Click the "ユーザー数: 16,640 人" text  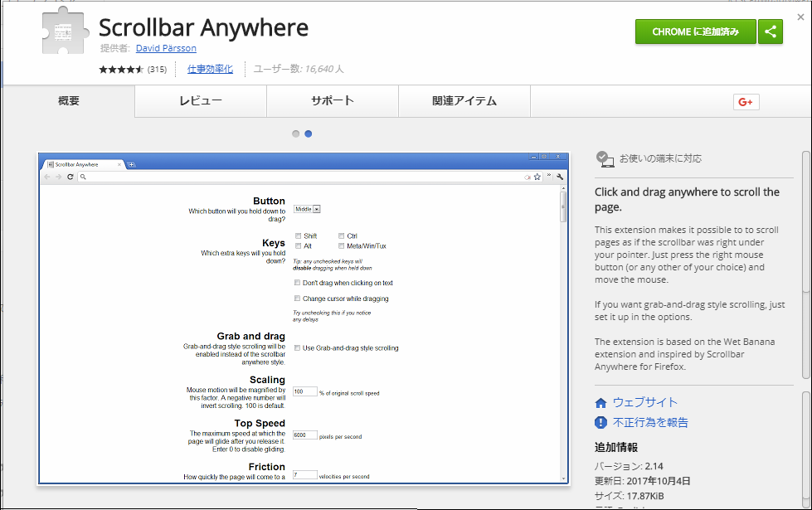[299, 69]
